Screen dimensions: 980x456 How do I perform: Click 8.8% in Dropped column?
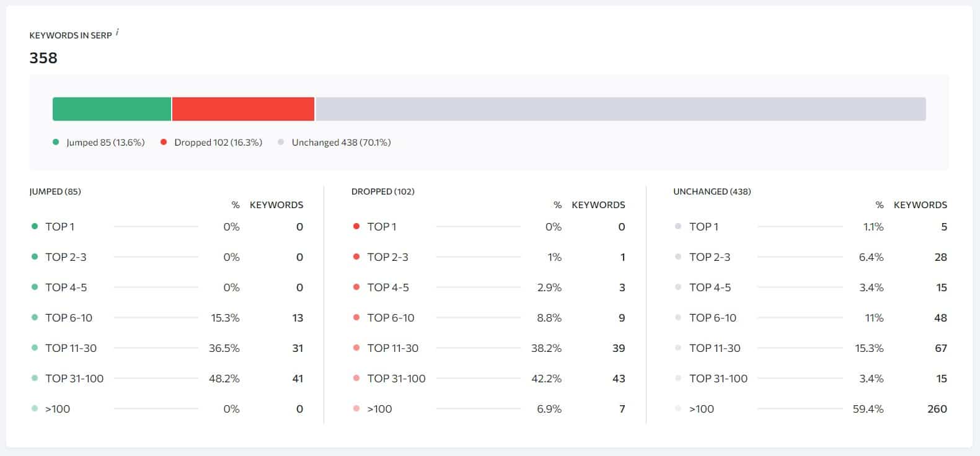pos(549,318)
